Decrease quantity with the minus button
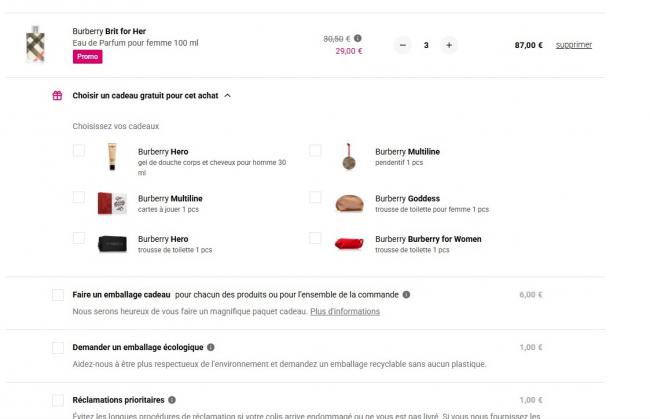Image resolution: width=650 pixels, height=419 pixels. (x=403, y=45)
